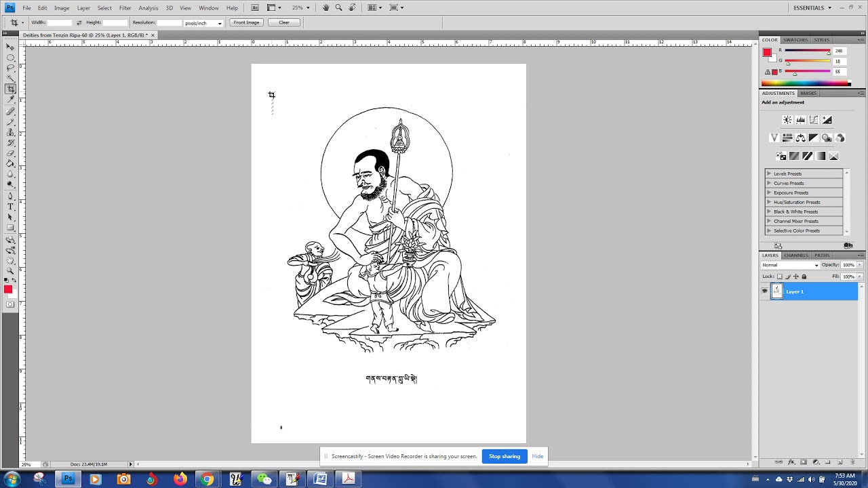The image size is (868, 488).
Task: Hide the Screencastify sharing bar
Action: pyautogui.click(x=538, y=456)
